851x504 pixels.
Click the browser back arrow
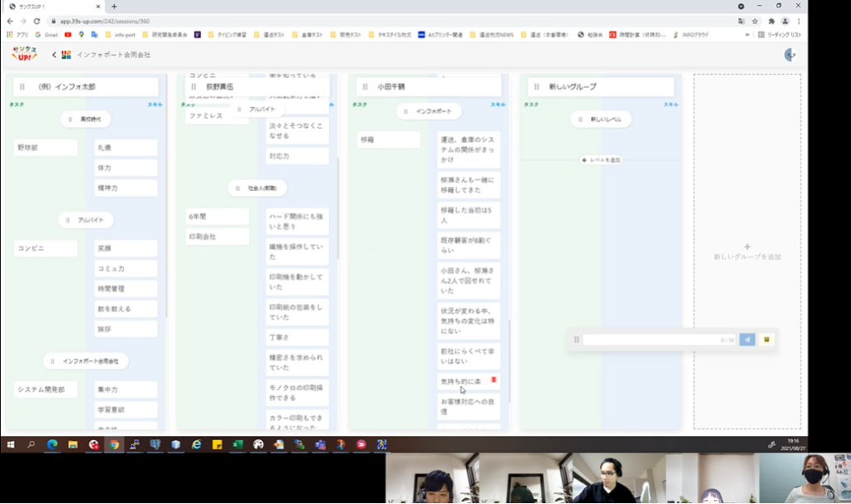point(10,21)
